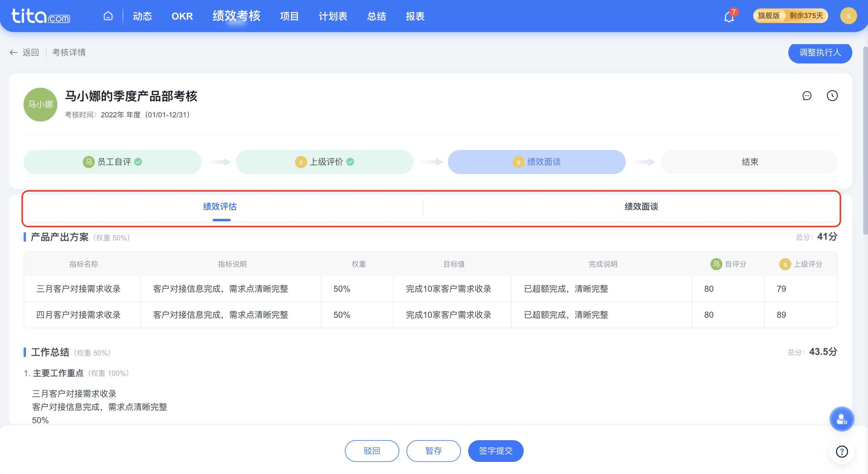Click 主要工作重点 item
This screenshot has height=474, width=868.
click(58, 373)
